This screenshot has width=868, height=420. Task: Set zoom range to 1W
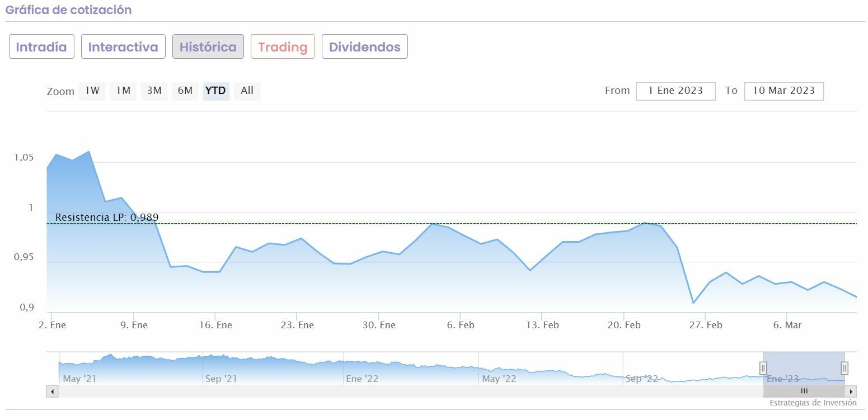(92, 91)
